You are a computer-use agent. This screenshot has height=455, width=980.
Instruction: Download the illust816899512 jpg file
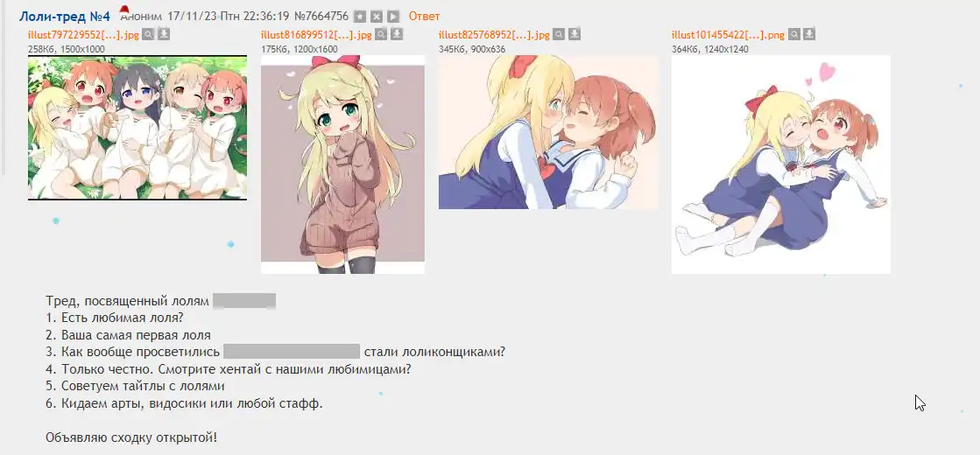pos(396,34)
